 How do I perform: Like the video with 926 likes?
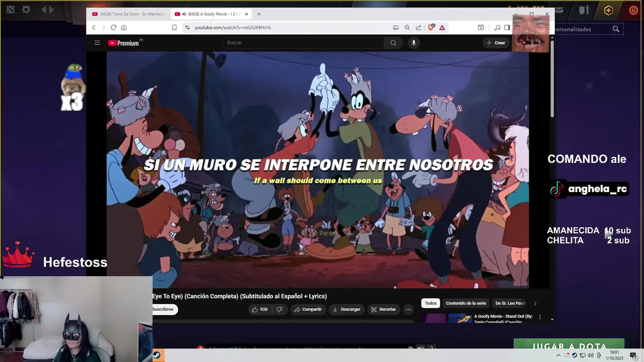(260, 309)
